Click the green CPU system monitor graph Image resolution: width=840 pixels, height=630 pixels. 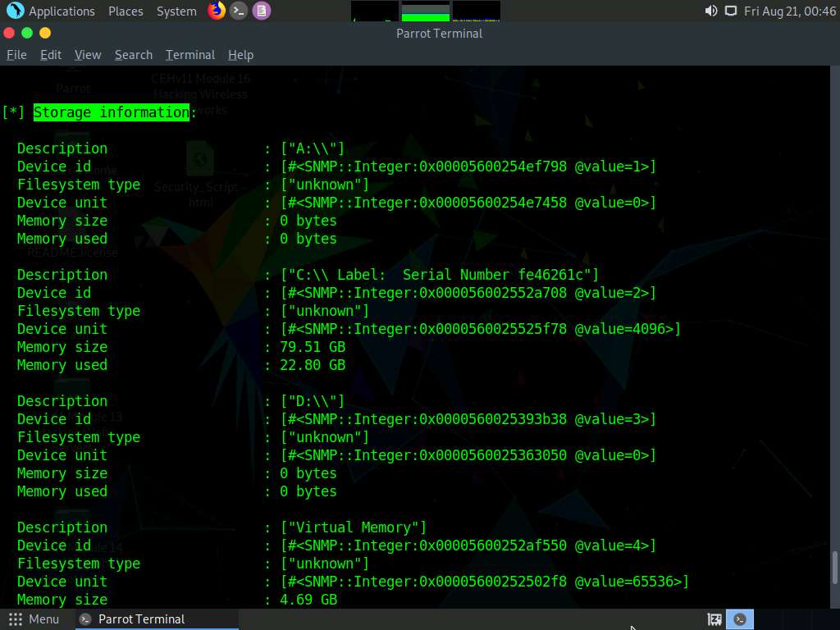426,11
